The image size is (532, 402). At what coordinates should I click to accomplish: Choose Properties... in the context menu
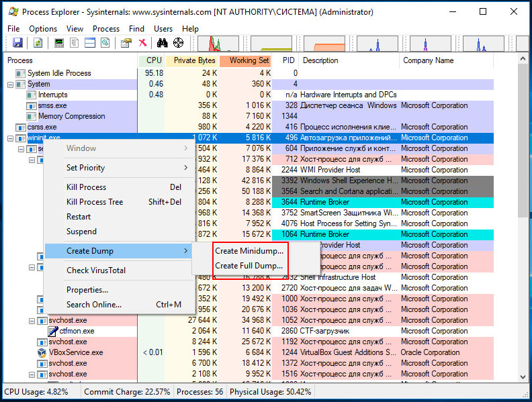(120, 290)
